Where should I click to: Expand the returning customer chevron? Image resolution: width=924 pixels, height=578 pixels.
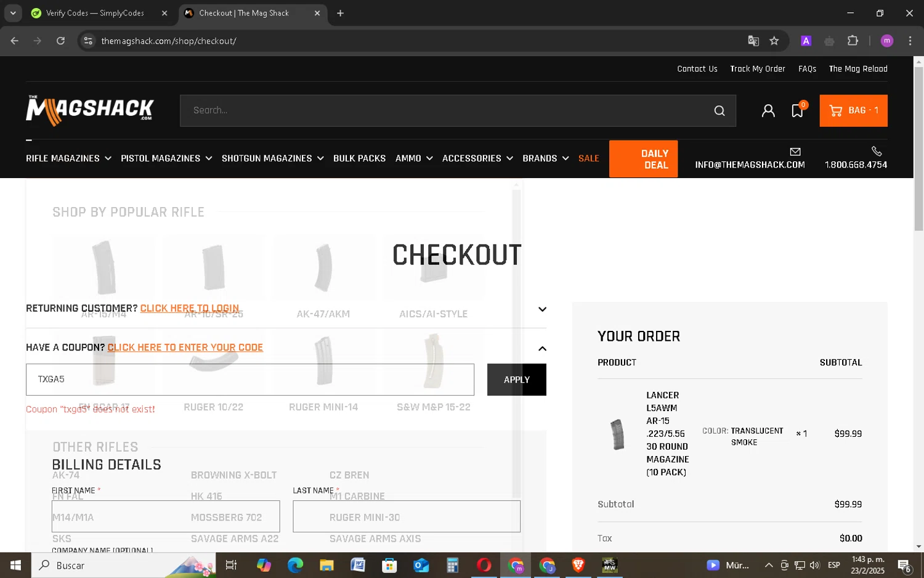(x=542, y=309)
